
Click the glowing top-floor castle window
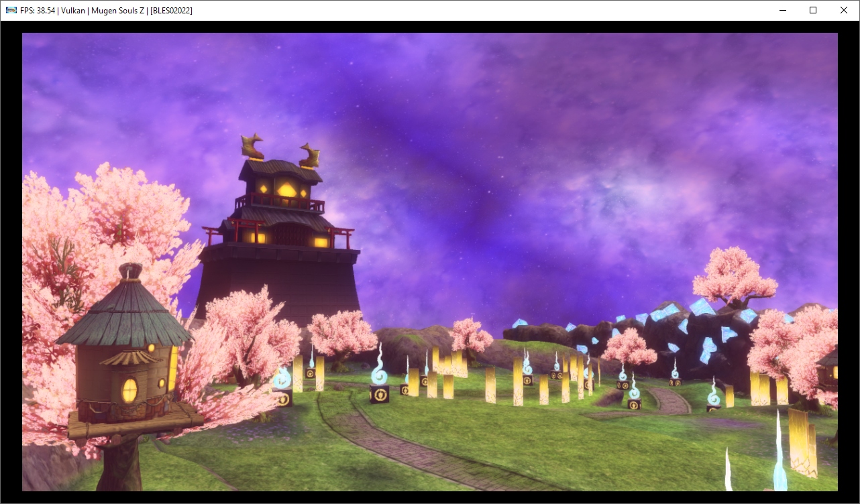pyautogui.click(x=287, y=190)
